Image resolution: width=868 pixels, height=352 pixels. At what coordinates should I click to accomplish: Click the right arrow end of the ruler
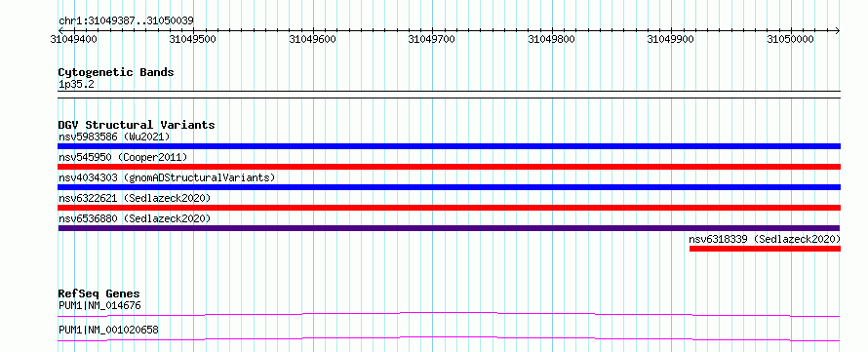pos(838,30)
